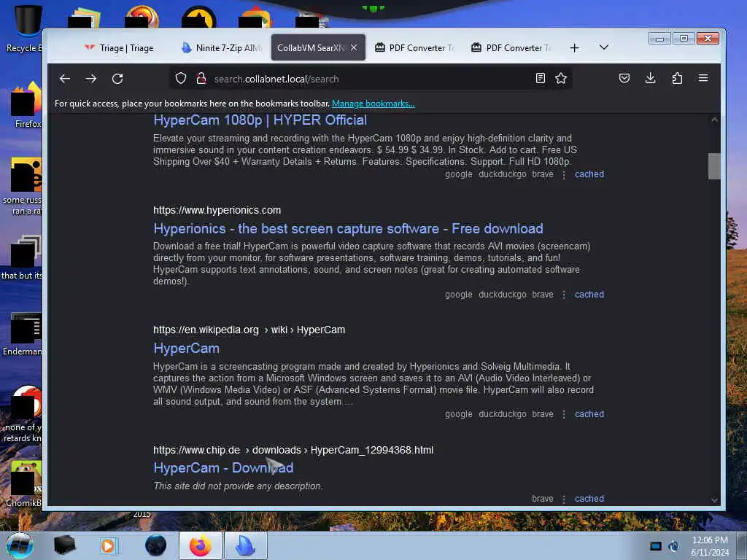
Task: Open the taskbar clock showing 12:06 PM
Action: [710, 546]
